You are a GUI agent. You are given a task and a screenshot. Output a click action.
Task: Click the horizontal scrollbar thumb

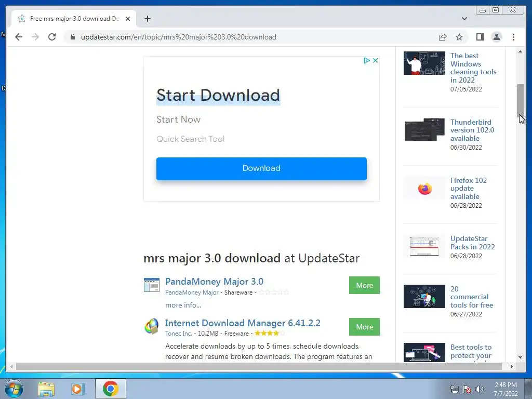coord(259,366)
